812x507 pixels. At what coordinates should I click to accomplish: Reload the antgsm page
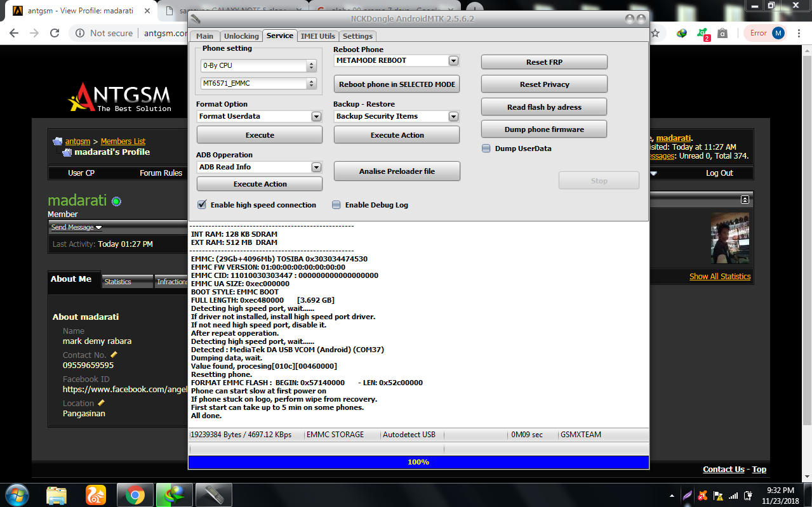coord(55,33)
